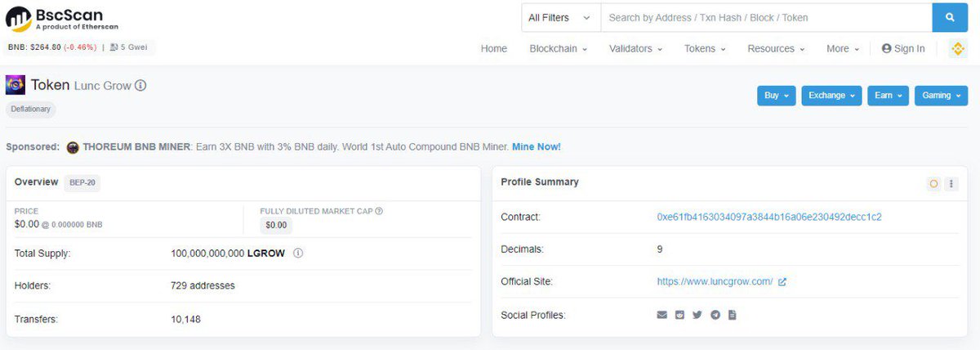This screenshot has width=980, height=350.
Task: Open the All Filters dropdown
Action: pyautogui.click(x=560, y=17)
